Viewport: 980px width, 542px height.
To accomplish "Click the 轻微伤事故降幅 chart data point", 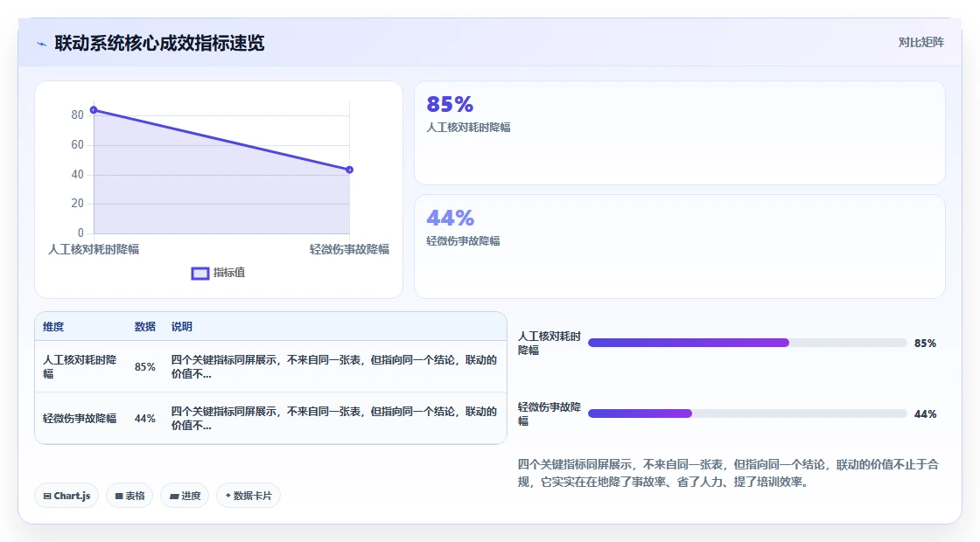I will [349, 170].
